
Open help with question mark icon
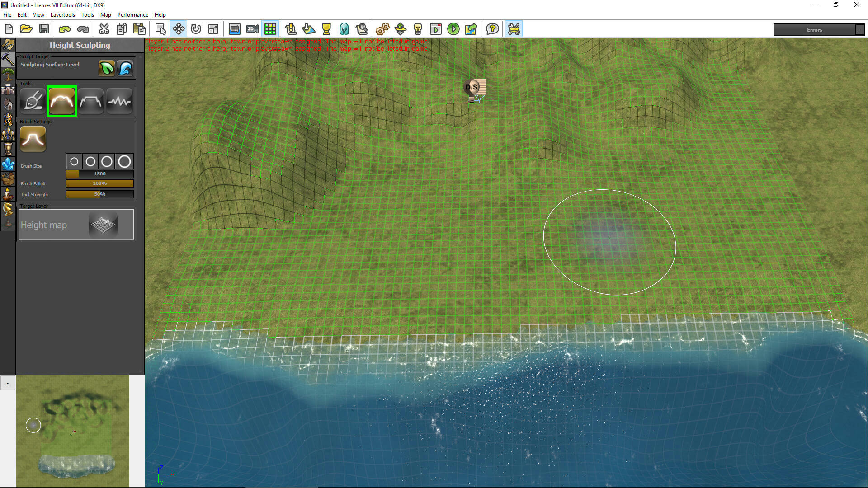pyautogui.click(x=492, y=29)
